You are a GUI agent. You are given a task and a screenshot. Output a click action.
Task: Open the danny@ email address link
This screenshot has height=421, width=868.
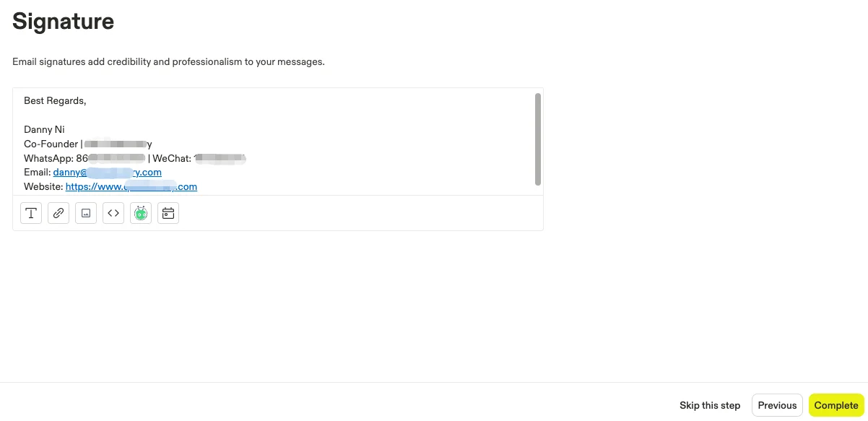tap(107, 173)
